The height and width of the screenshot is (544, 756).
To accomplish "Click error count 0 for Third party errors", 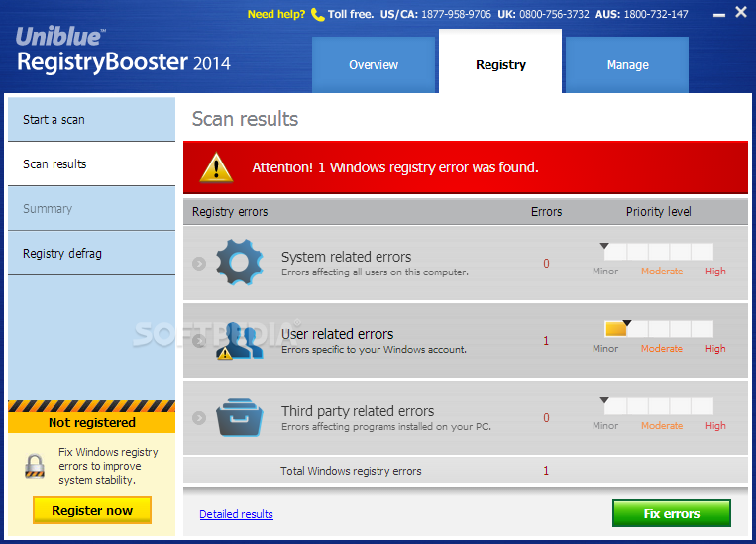I will [x=546, y=418].
